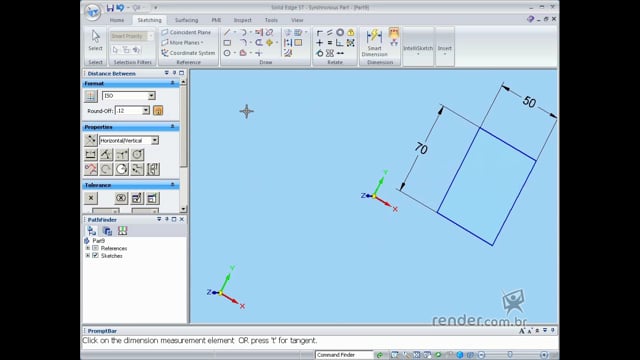
Task: Close the PathFinder panel
Action: pyautogui.click(x=182, y=219)
